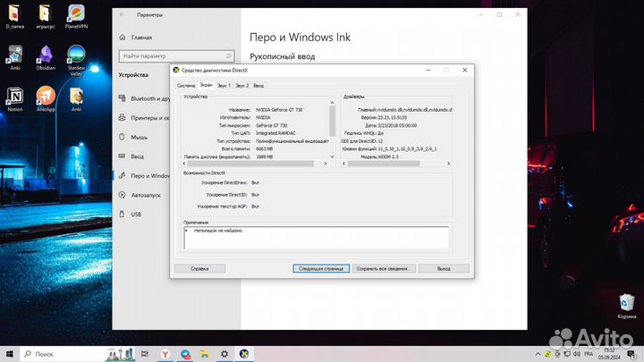
Task: Switch to the Система tab
Action: click(x=185, y=85)
